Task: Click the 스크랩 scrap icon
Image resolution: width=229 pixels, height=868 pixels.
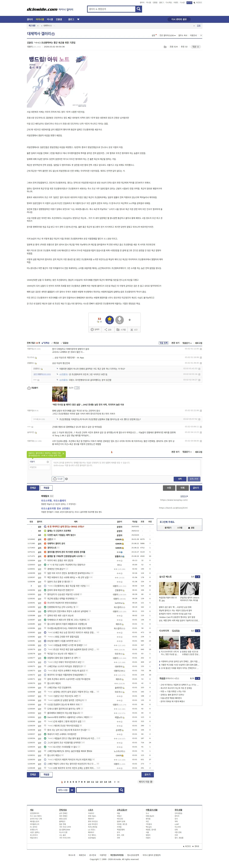Action: [x=118, y=330]
